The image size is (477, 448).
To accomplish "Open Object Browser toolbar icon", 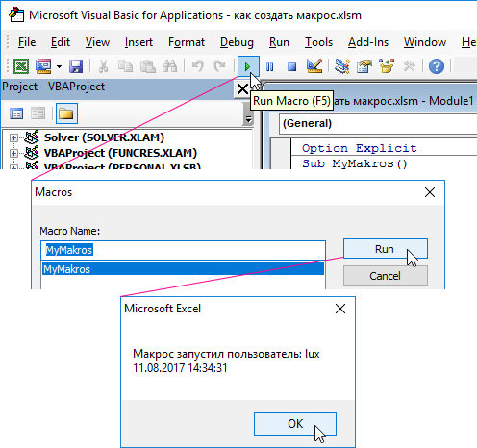I will click(x=387, y=66).
